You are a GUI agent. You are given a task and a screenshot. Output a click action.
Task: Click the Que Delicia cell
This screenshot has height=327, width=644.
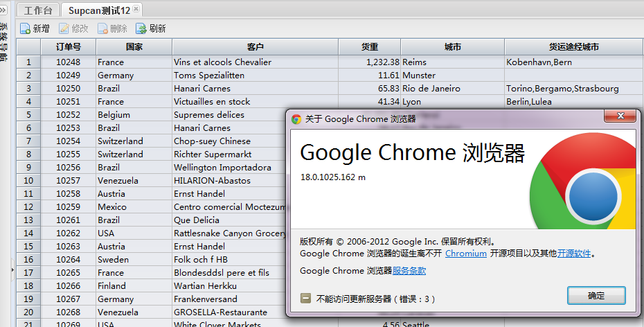click(x=229, y=220)
